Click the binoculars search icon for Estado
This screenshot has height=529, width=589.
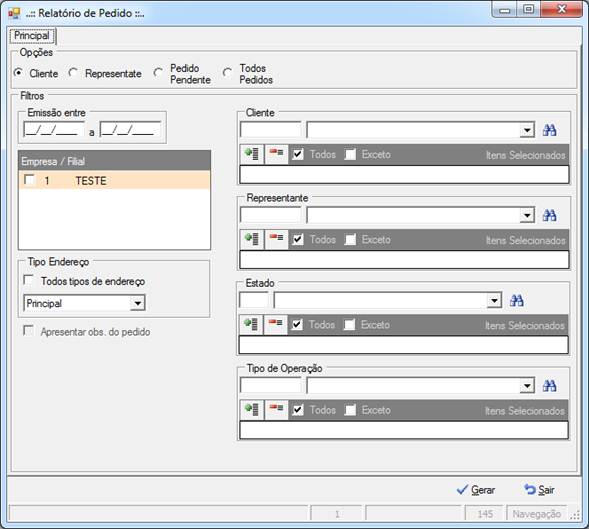(x=517, y=301)
